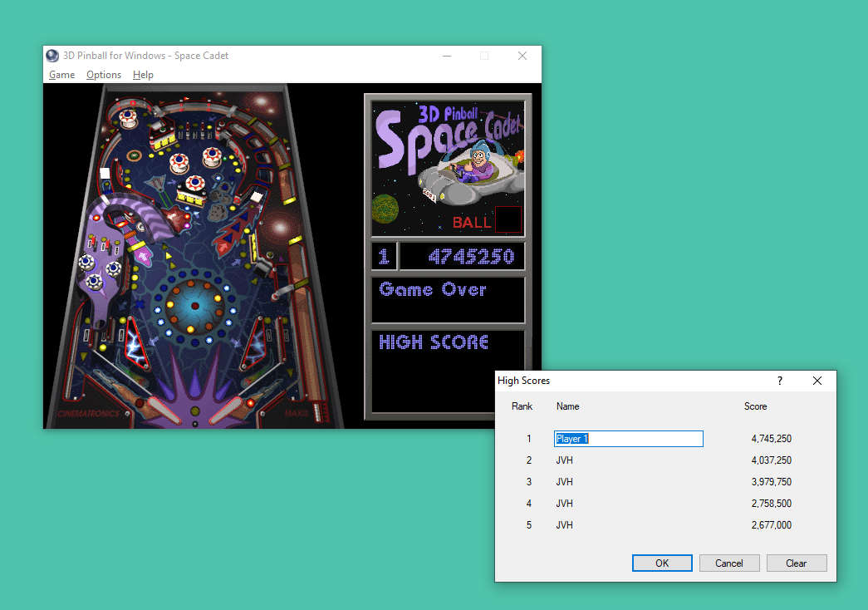Open the Help menu
Viewport: 868px width, 610px height.
143,75
